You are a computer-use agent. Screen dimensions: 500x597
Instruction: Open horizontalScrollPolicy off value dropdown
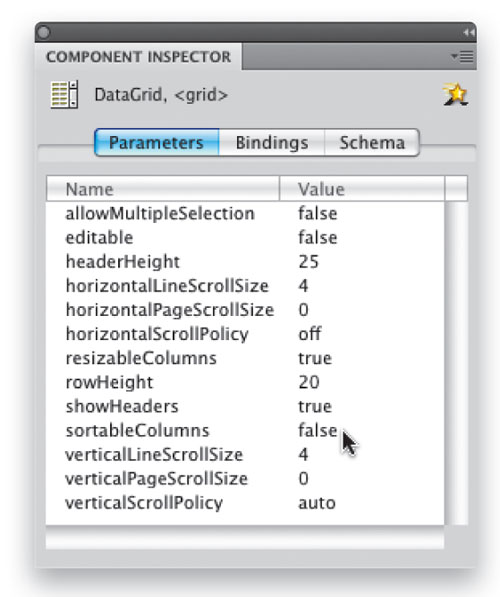click(310, 334)
